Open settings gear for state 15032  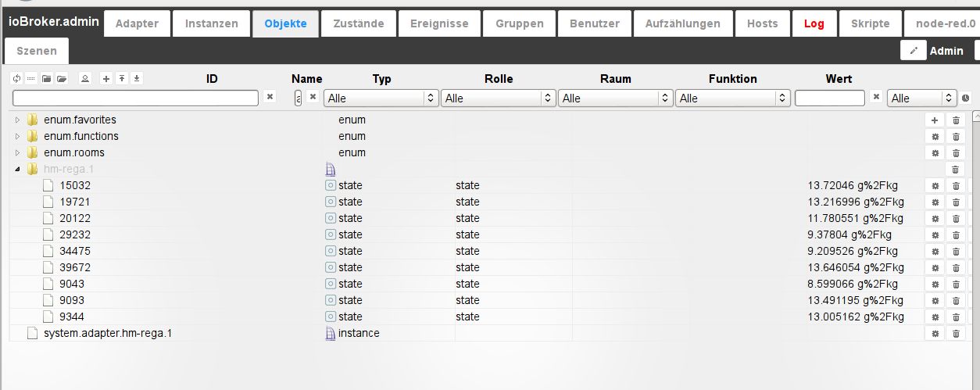tap(934, 185)
